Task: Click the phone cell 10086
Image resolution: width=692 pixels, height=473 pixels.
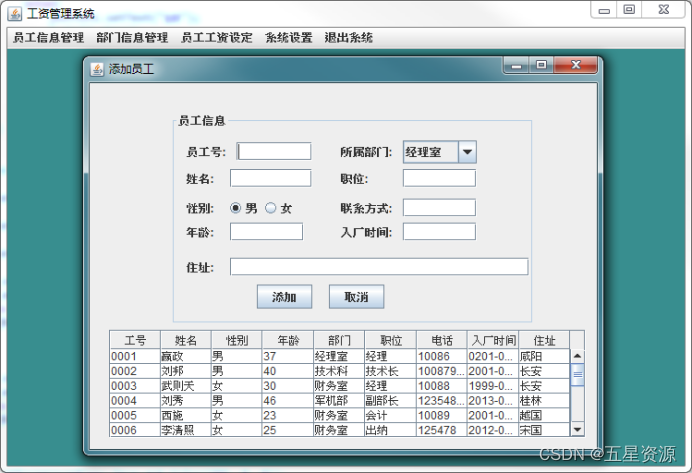Action: pos(442,356)
